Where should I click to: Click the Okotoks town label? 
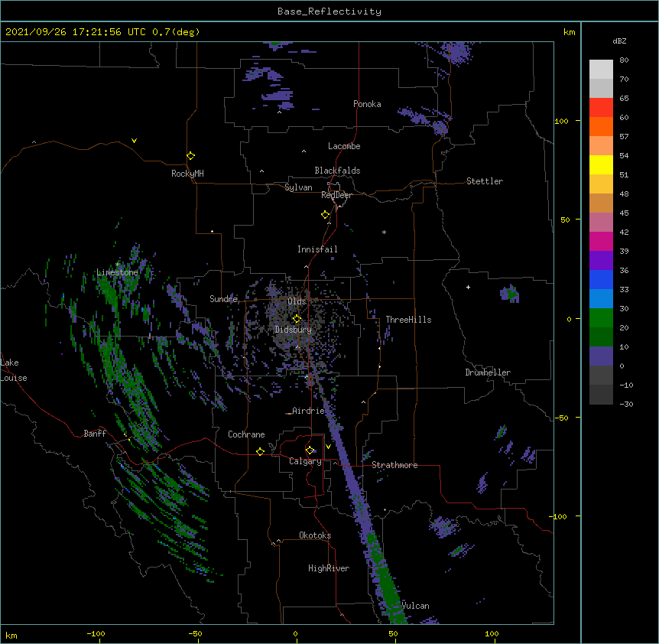pyautogui.click(x=315, y=535)
